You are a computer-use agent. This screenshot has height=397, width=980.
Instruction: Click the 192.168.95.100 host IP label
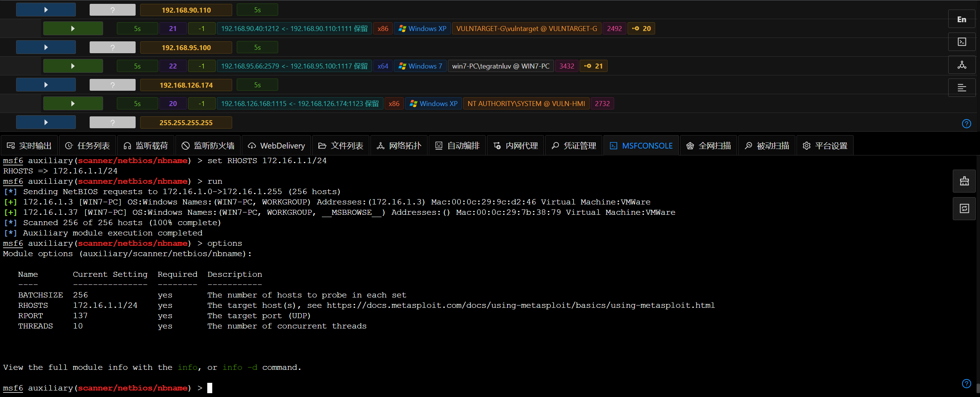coord(186,47)
